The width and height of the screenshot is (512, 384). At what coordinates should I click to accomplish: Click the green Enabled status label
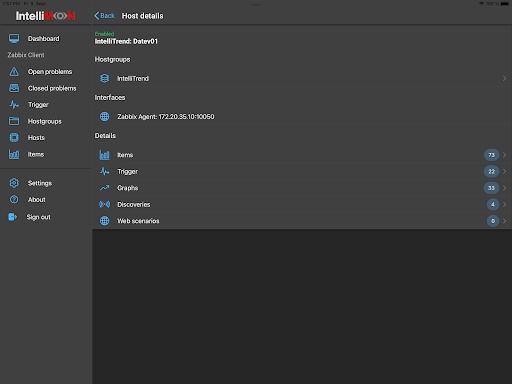point(104,34)
